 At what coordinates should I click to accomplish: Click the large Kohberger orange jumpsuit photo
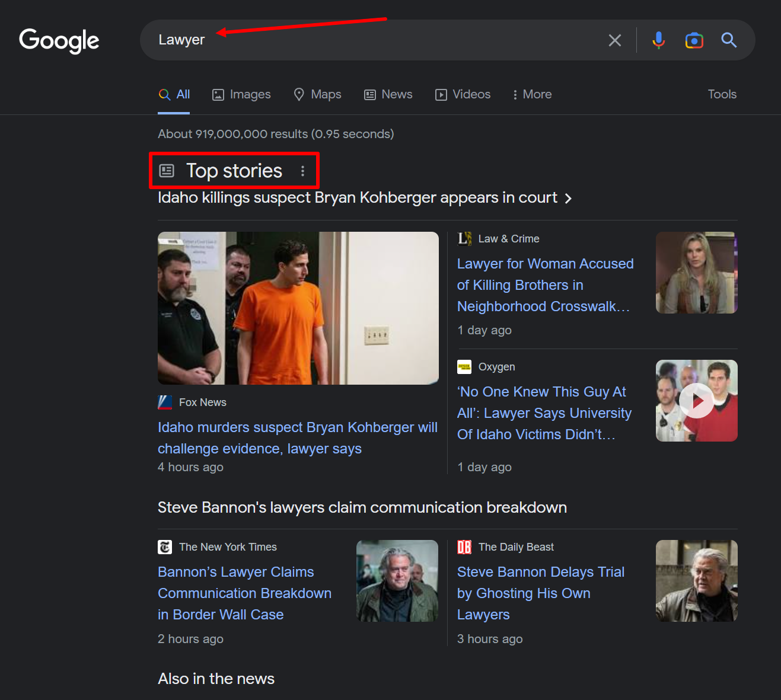click(x=298, y=308)
